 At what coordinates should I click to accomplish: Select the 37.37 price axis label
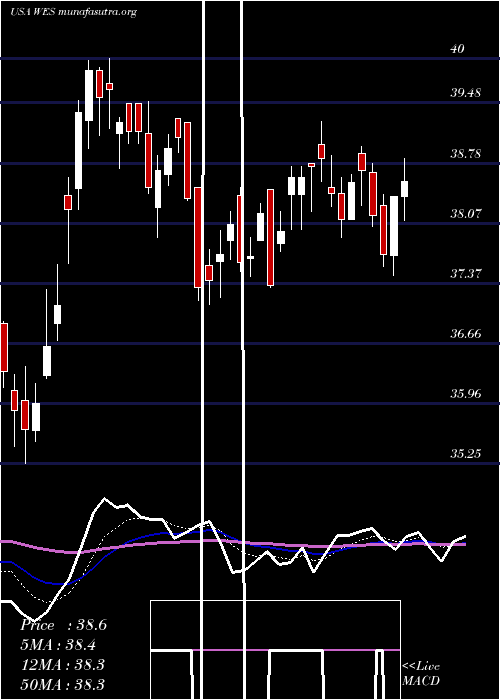(x=465, y=274)
